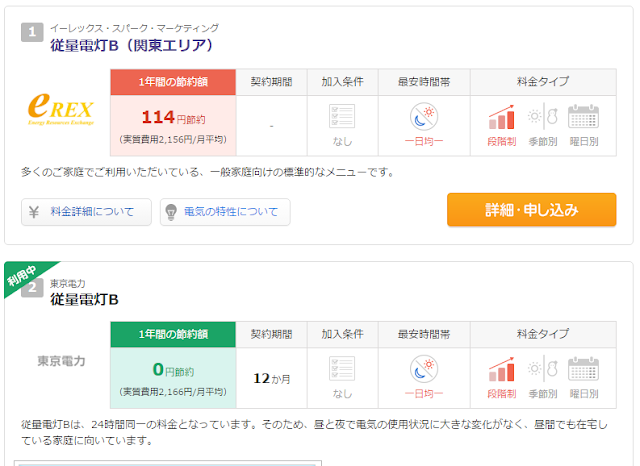Open the plan title 従量電灯B（関東エリア）
Image resolution: width=640 pixels, height=466 pixels.
point(132,45)
